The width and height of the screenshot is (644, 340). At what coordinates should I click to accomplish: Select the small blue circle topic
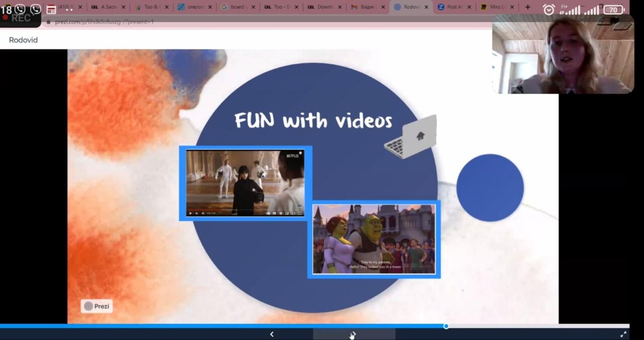[x=490, y=187]
